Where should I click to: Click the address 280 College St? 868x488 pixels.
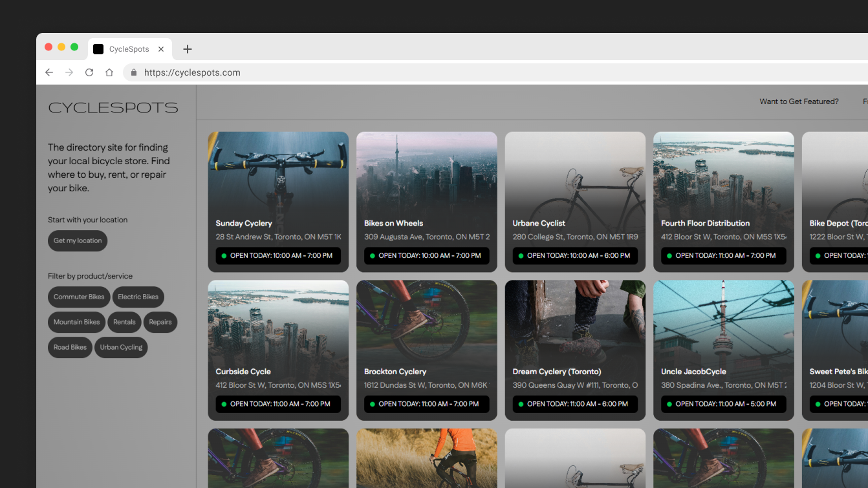pyautogui.click(x=576, y=237)
